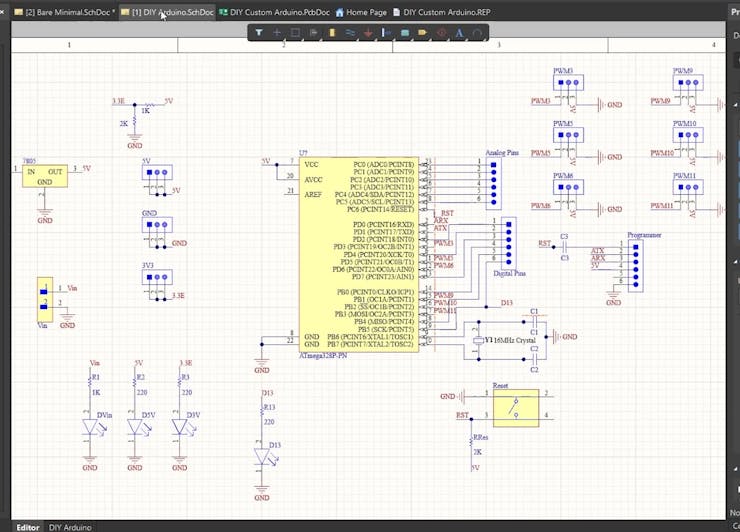Go to the Home Page tab

tap(361, 12)
